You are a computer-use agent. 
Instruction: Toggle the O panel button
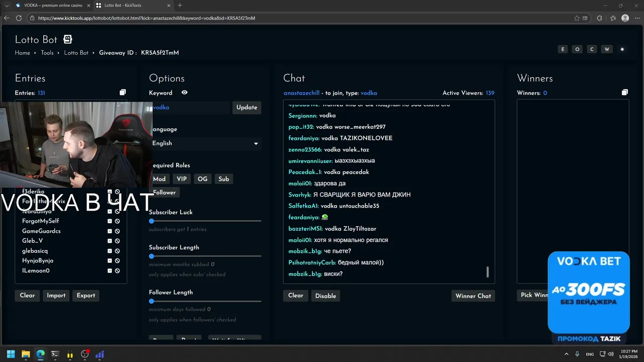click(x=578, y=49)
